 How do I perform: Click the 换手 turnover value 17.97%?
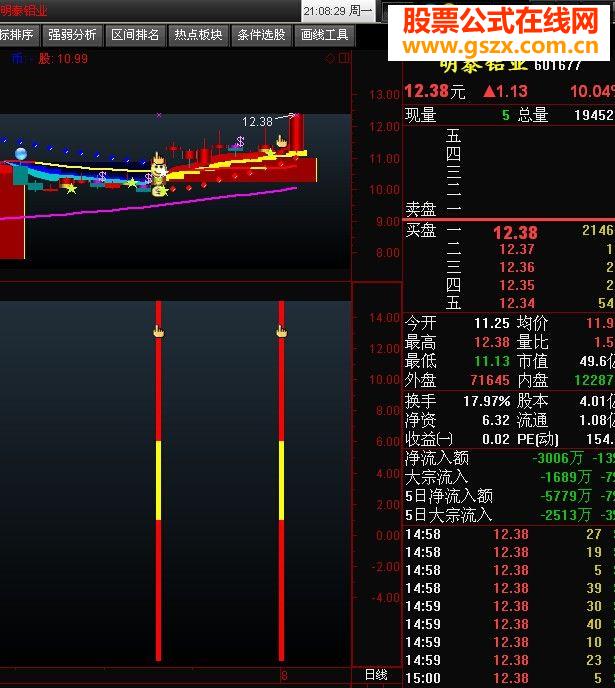pyautogui.click(x=486, y=401)
